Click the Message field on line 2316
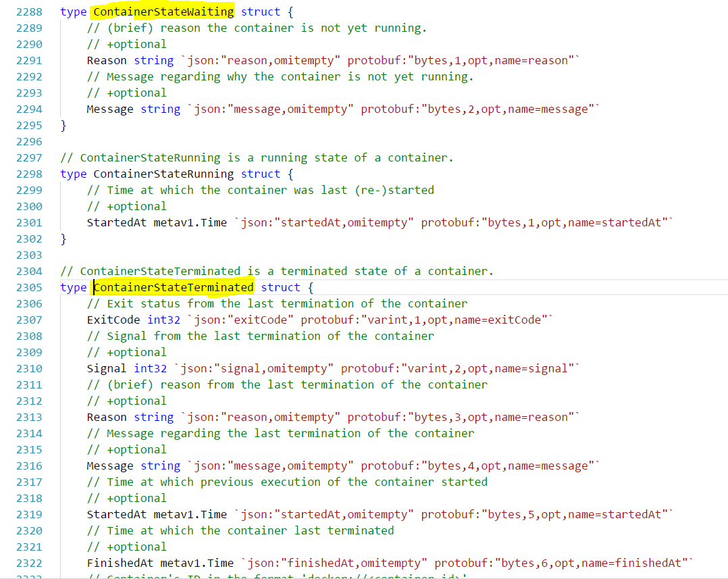This screenshot has width=728, height=579. coord(110,465)
